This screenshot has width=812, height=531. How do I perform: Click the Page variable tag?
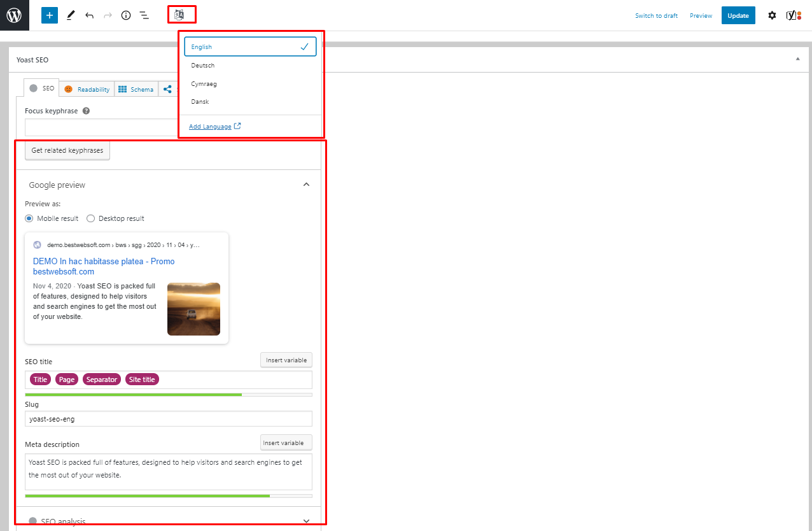(67, 379)
